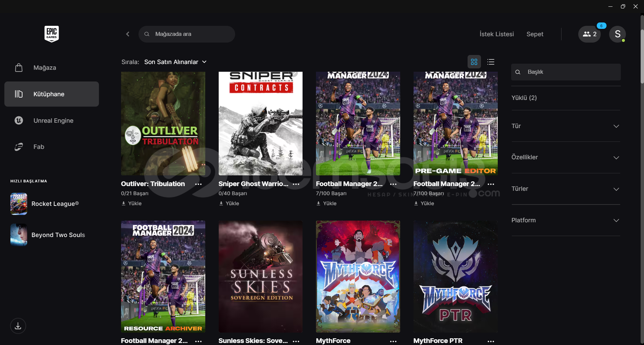This screenshot has width=644, height=345.
Task: Open more options for Football Manager Pre-Game Editor
Action: point(491,184)
